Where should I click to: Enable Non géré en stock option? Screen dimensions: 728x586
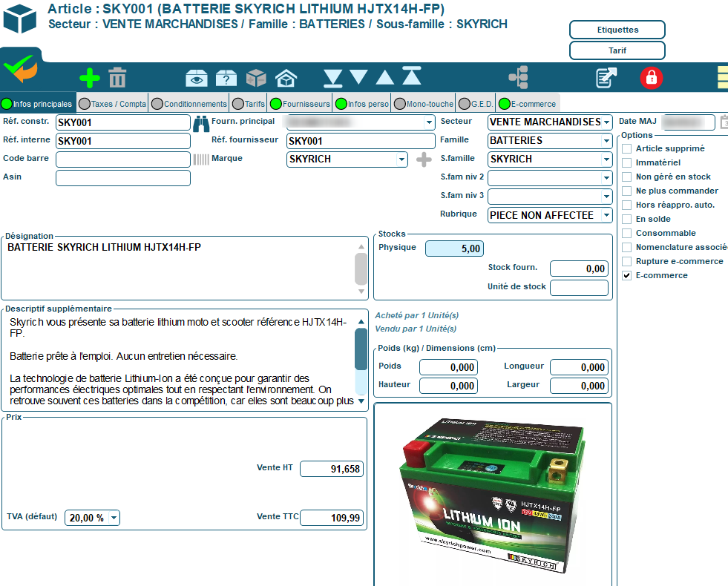tap(627, 177)
